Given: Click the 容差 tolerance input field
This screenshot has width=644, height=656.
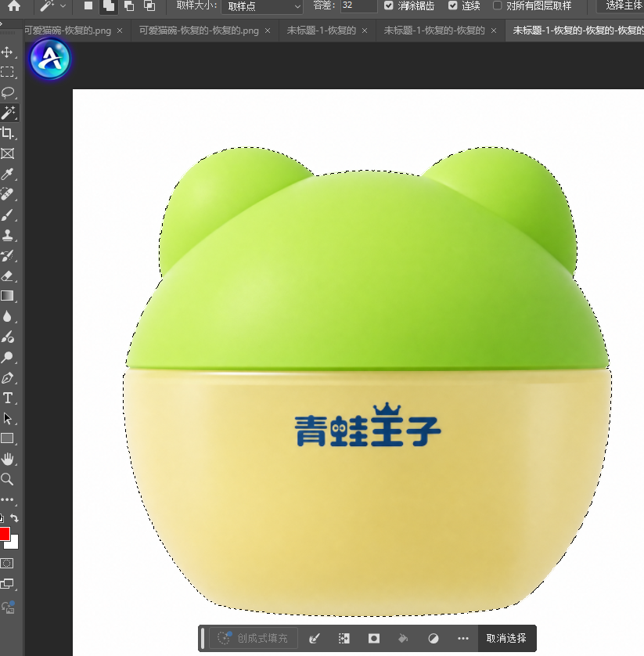Looking at the screenshot, I should pos(358,5).
